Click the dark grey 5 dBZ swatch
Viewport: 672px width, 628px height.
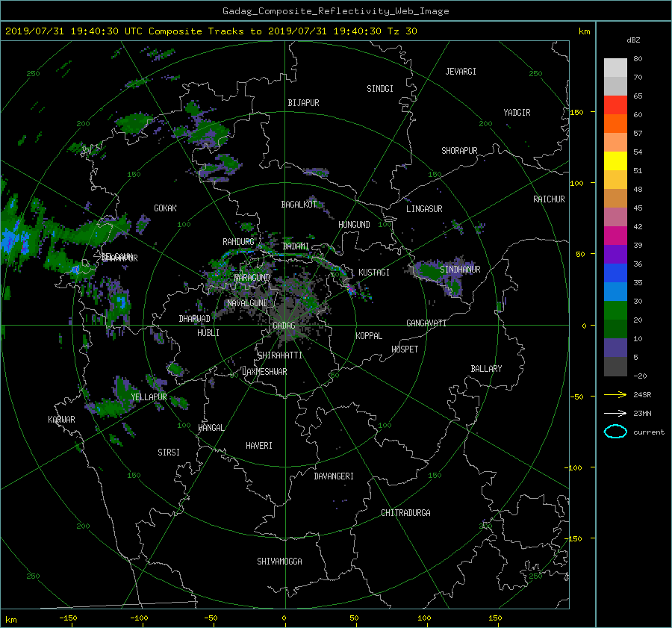point(615,367)
